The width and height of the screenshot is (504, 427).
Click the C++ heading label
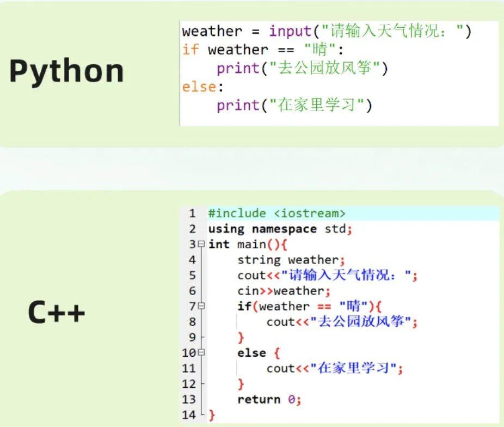pyautogui.click(x=56, y=312)
